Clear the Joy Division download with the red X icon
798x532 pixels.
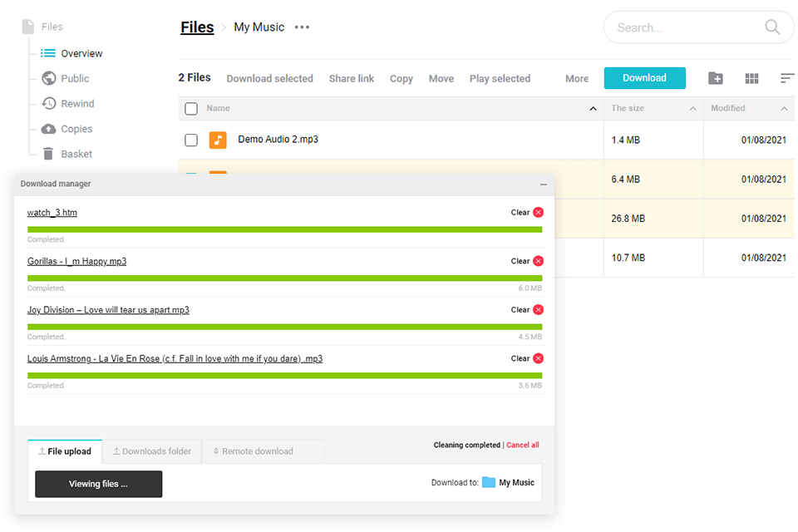pos(538,309)
